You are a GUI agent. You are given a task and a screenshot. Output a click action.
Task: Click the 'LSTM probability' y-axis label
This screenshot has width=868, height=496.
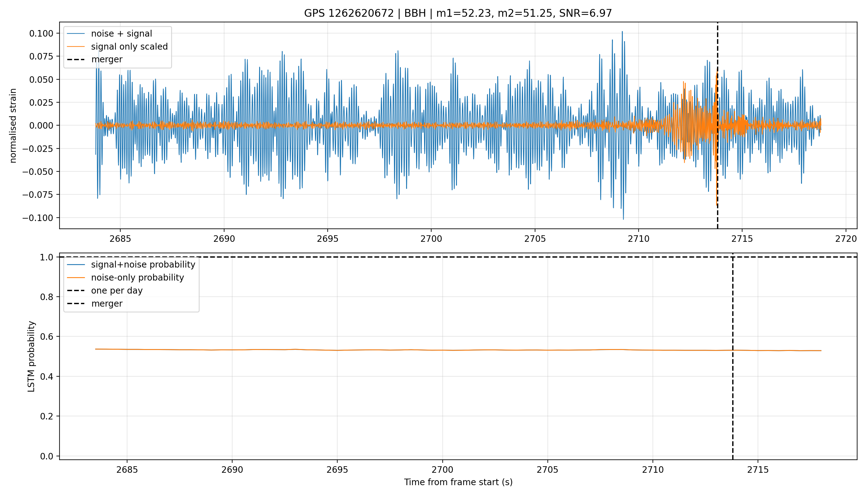coord(31,356)
